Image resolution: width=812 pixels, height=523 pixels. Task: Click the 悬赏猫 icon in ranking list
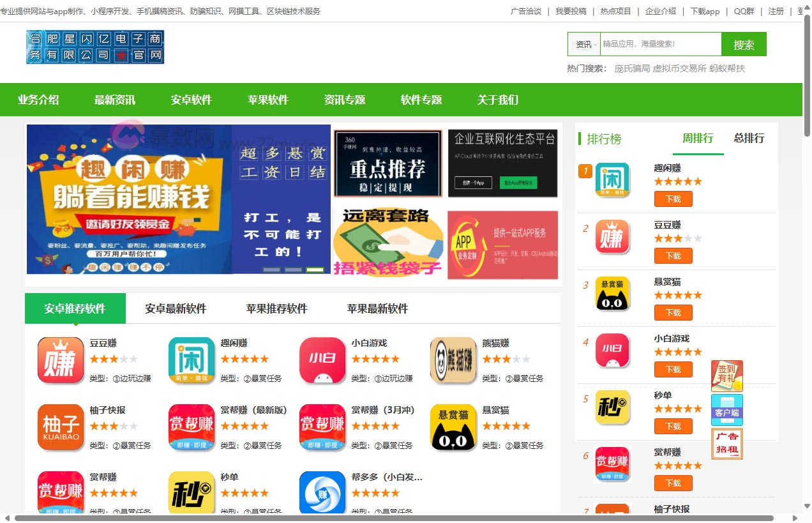click(612, 294)
